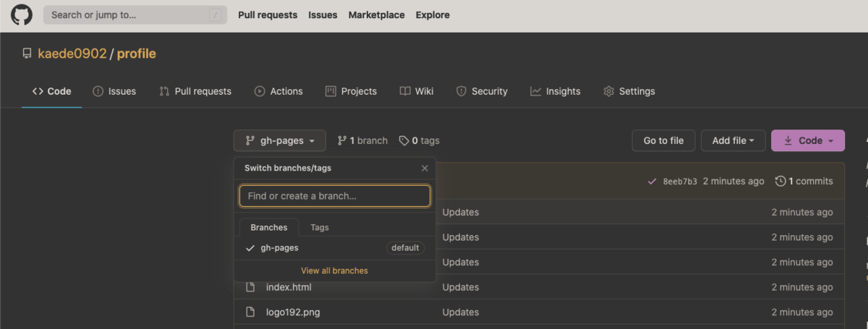The width and height of the screenshot is (868, 329).
Task: Go to the Insights tab
Action: pyautogui.click(x=556, y=91)
